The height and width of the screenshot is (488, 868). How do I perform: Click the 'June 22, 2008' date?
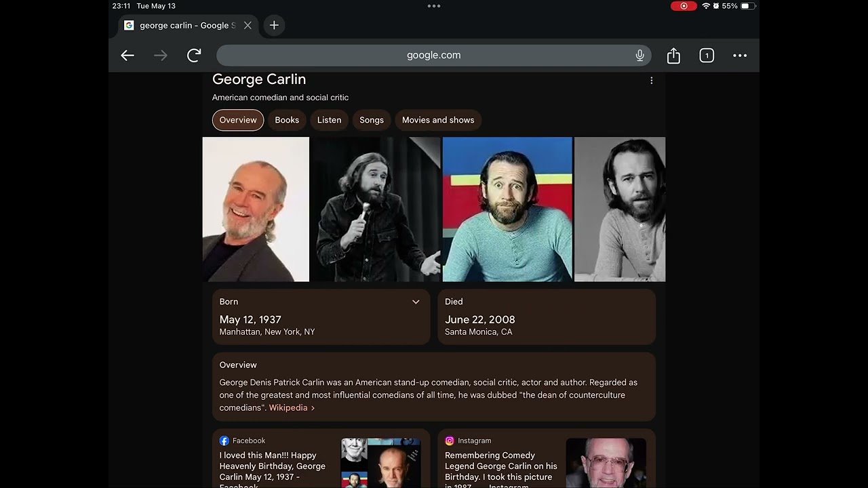point(480,319)
